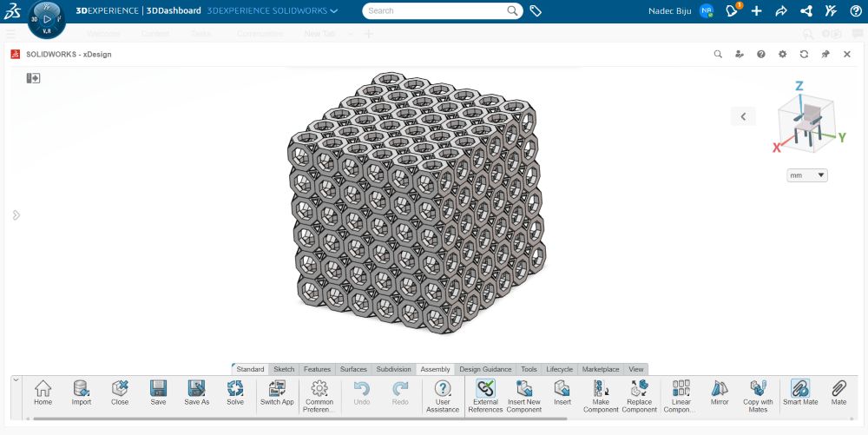
Task: Open the View tab
Action: click(636, 369)
